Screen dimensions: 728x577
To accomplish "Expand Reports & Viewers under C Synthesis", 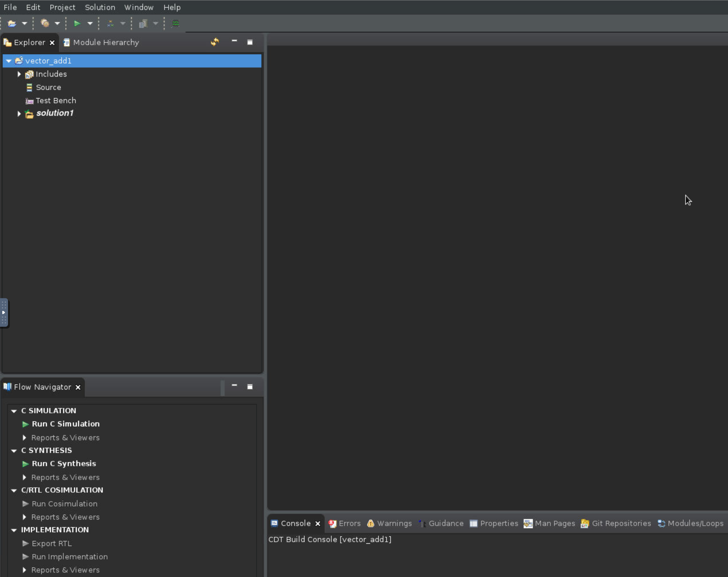I will coord(25,477).
